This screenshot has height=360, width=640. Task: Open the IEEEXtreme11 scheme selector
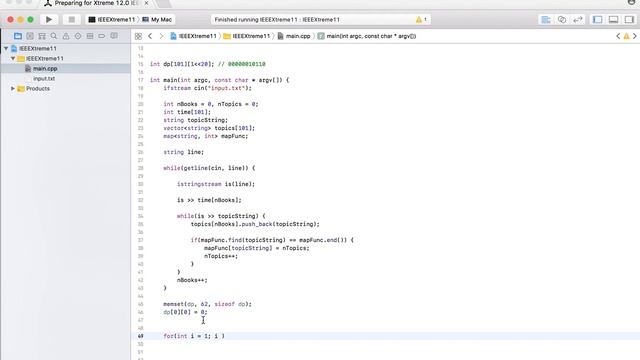click(x=111, y=20)
